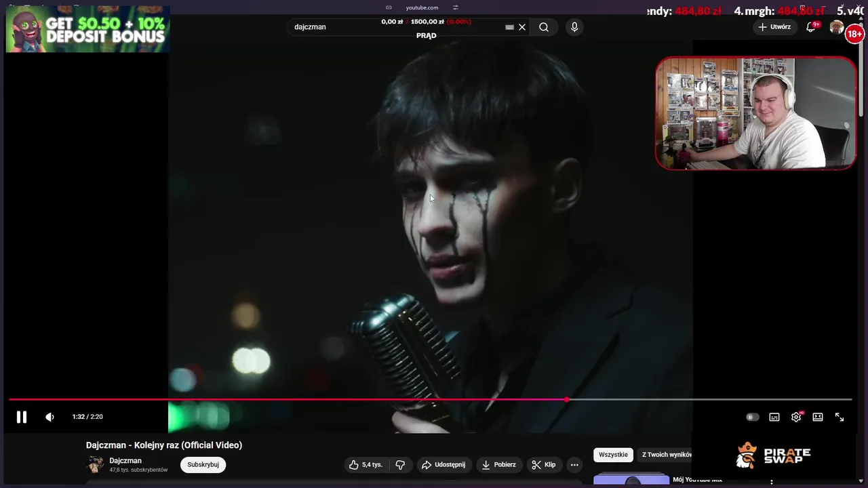Click the Udostępnij share button
Image resolution: width=868 pixels, height=488 pixels.
click(443, 464)
